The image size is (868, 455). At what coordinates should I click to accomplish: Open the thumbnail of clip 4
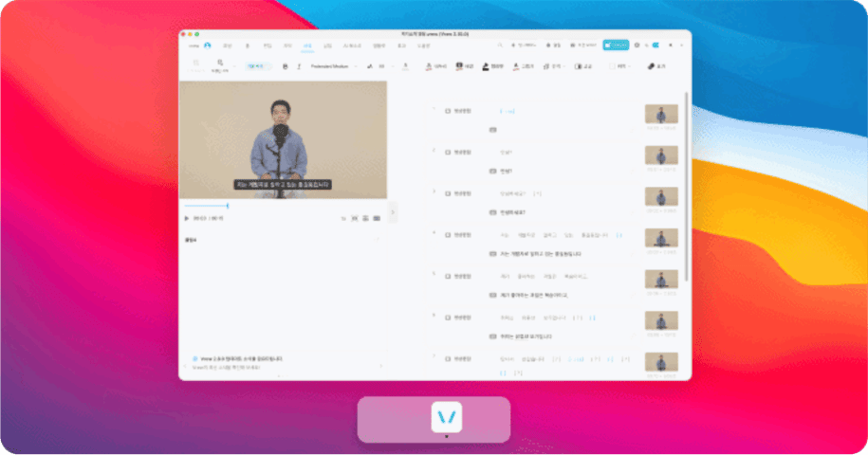point(661,238)
